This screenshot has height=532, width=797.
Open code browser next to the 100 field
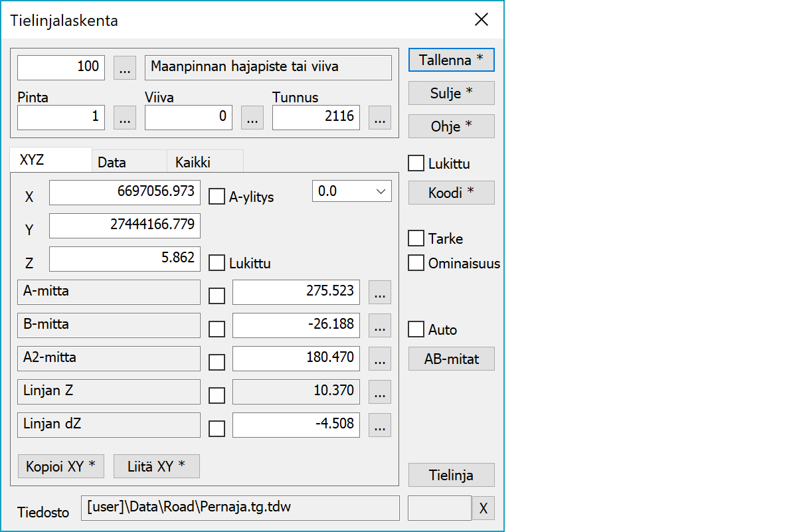click(x=125, y=67)
